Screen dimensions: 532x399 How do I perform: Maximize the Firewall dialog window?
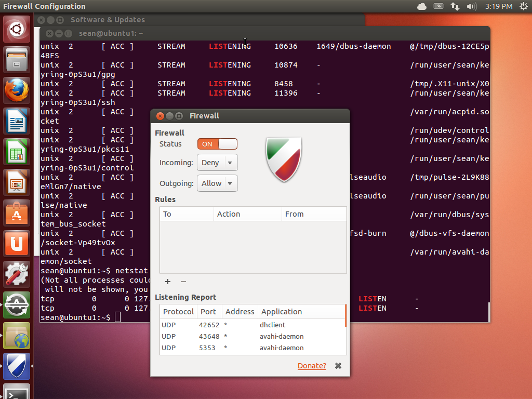click(179, 116)
